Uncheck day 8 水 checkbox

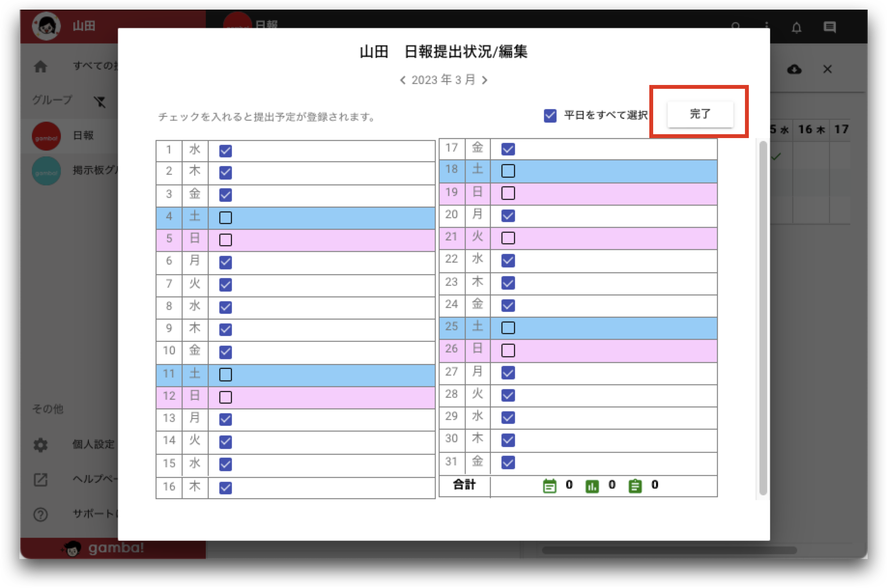click(226, 308)
